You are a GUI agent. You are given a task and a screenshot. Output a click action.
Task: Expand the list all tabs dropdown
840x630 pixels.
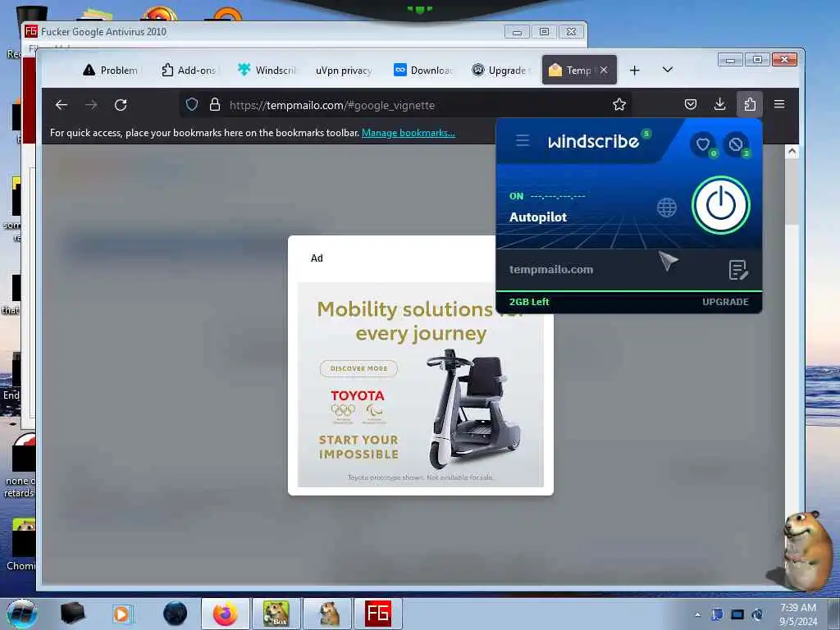(668, 70)
